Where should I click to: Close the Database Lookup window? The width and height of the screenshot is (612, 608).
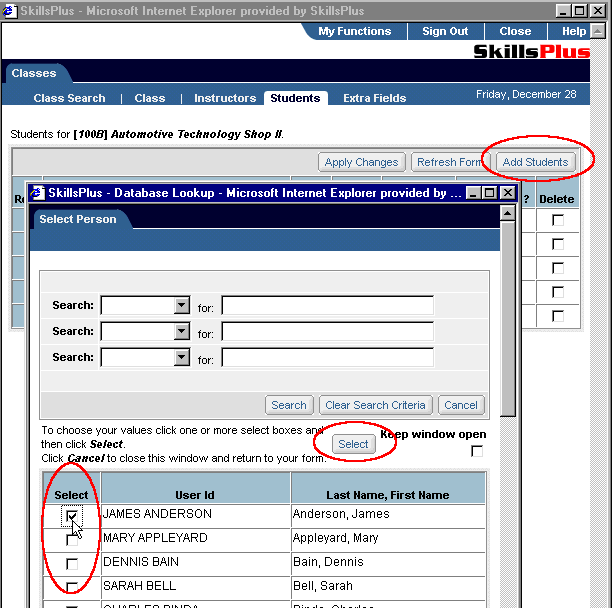507,193
